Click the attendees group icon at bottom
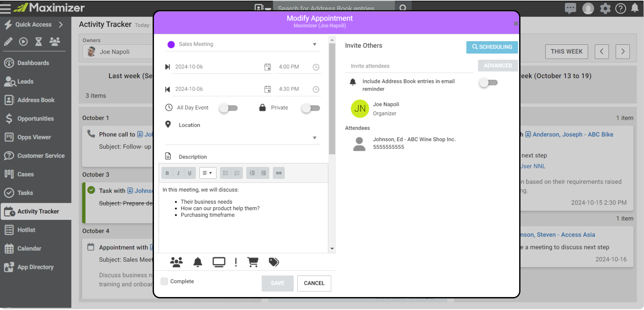Viewport: 644px width, 310px height. (176, 262)
